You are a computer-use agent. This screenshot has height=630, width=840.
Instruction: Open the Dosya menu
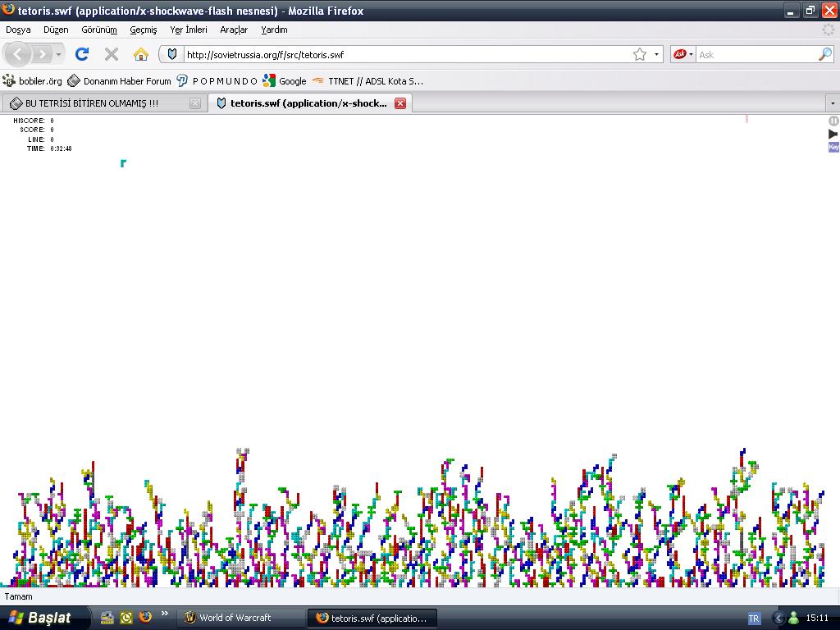[18, 30]
